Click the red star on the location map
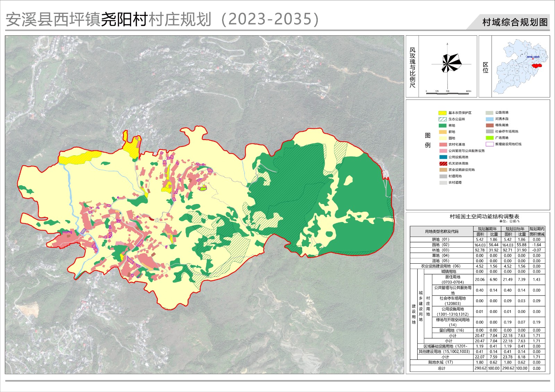The image size is (555, 392). [533, 59]
